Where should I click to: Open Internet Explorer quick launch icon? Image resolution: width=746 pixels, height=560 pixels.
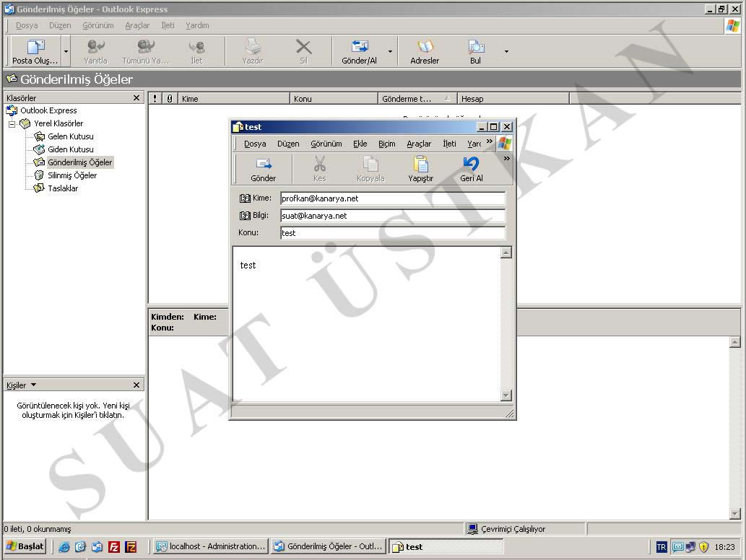(x=64, y=547)
